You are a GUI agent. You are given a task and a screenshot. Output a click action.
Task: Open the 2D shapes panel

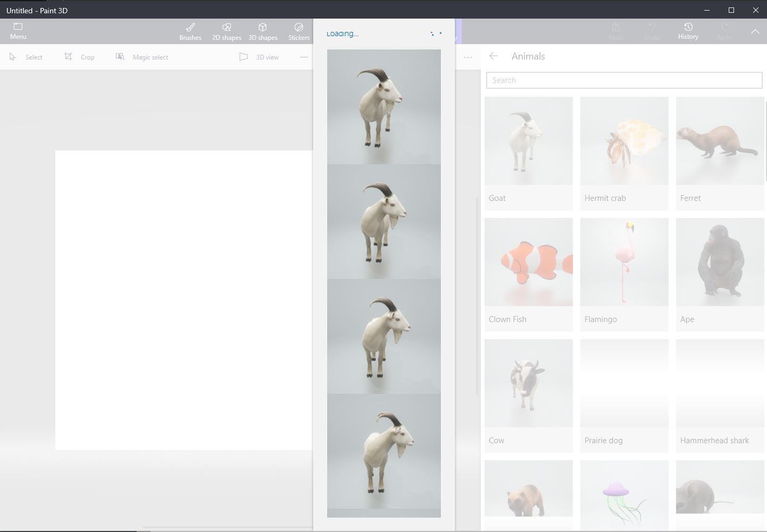pos(227,31)
